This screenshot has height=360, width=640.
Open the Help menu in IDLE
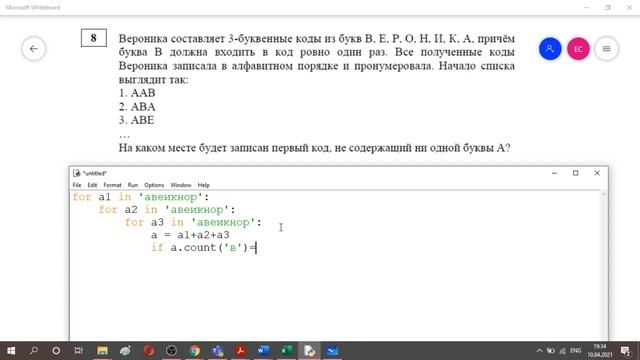tap(203, 185)
